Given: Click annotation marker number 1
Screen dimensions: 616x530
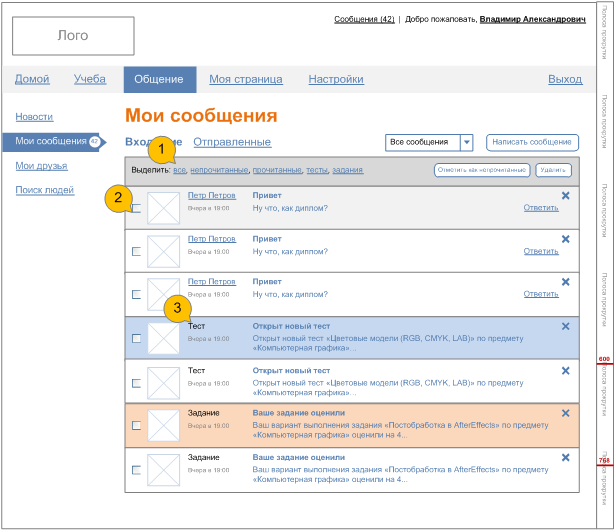Looking at the screenshot, I should tap(161, 152).
